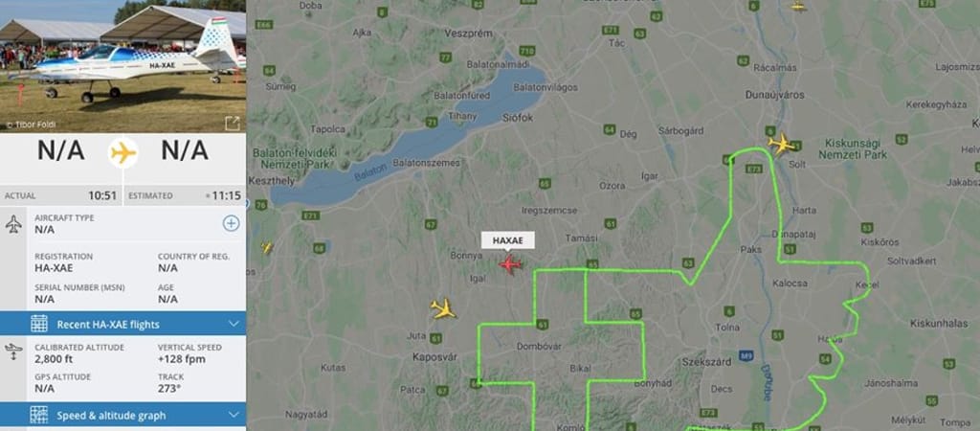
Task: Click the calendar icon for recent flights
Action: pos(38,324)
